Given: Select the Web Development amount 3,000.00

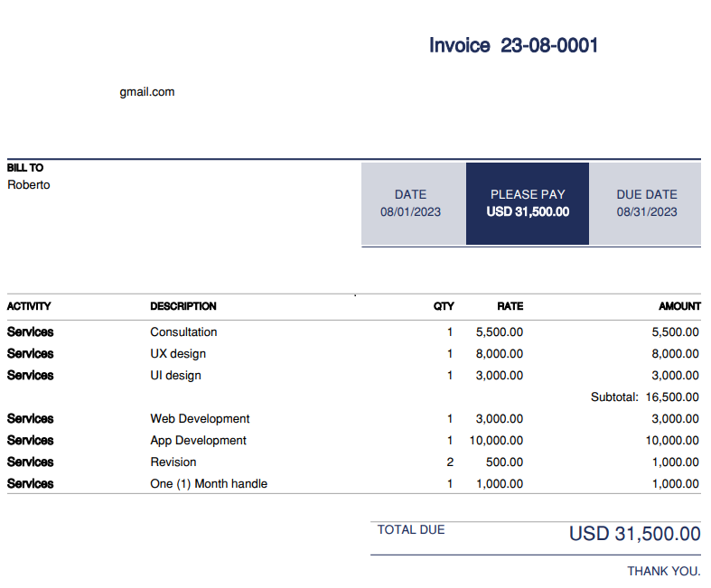Looking at the screenshot, I should (x=675, y=419).
